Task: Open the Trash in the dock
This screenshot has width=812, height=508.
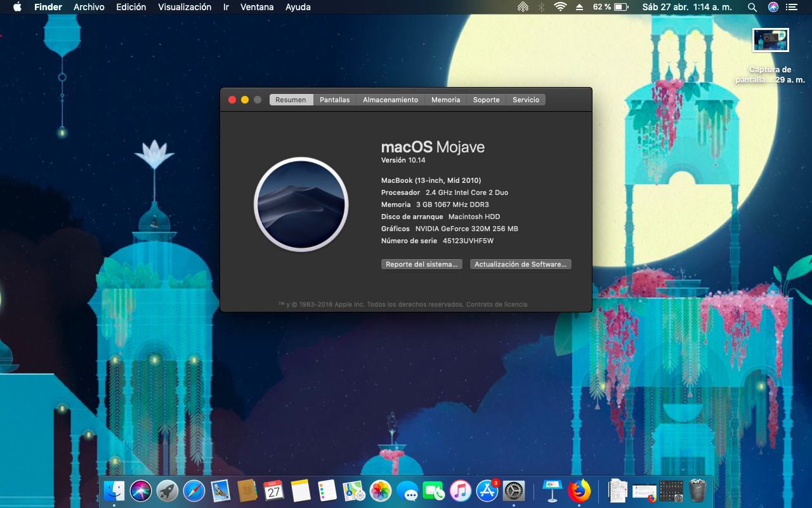Action: [x=698, y=491]
